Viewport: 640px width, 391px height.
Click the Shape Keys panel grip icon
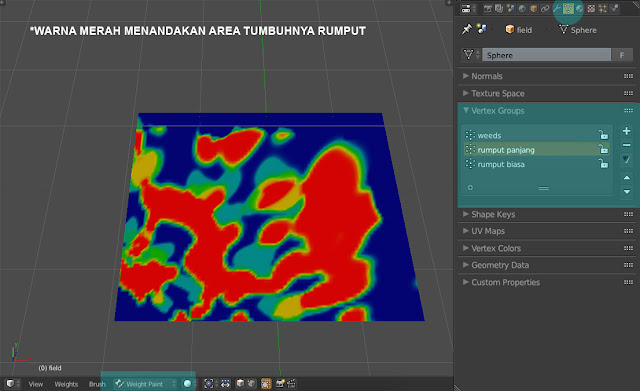pos(628,214)
